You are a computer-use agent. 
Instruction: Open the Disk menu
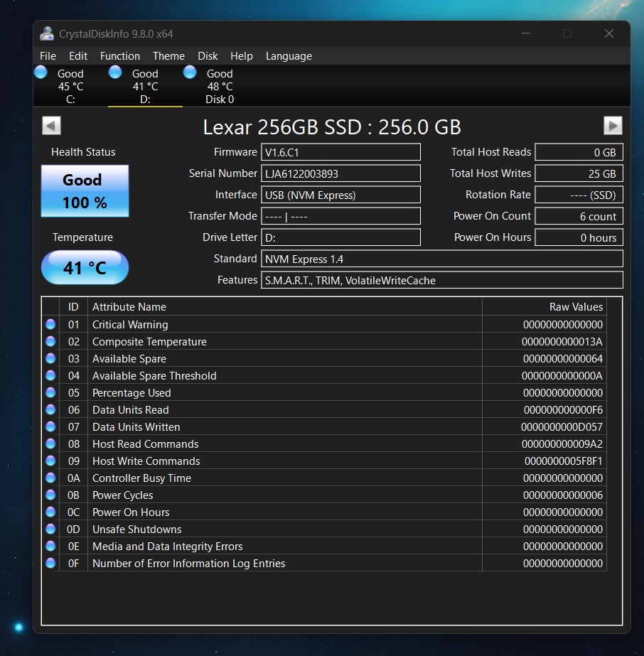[x=208, y=56]
